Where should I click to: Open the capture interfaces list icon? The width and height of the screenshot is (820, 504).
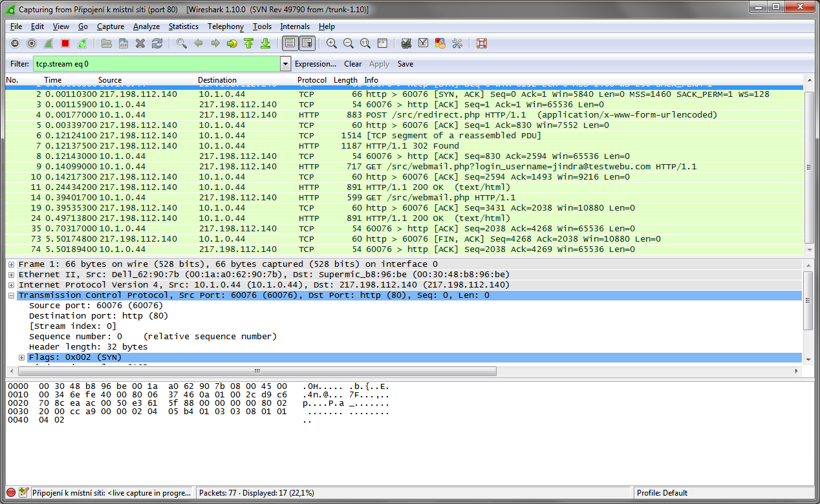(x=15, y=43)
